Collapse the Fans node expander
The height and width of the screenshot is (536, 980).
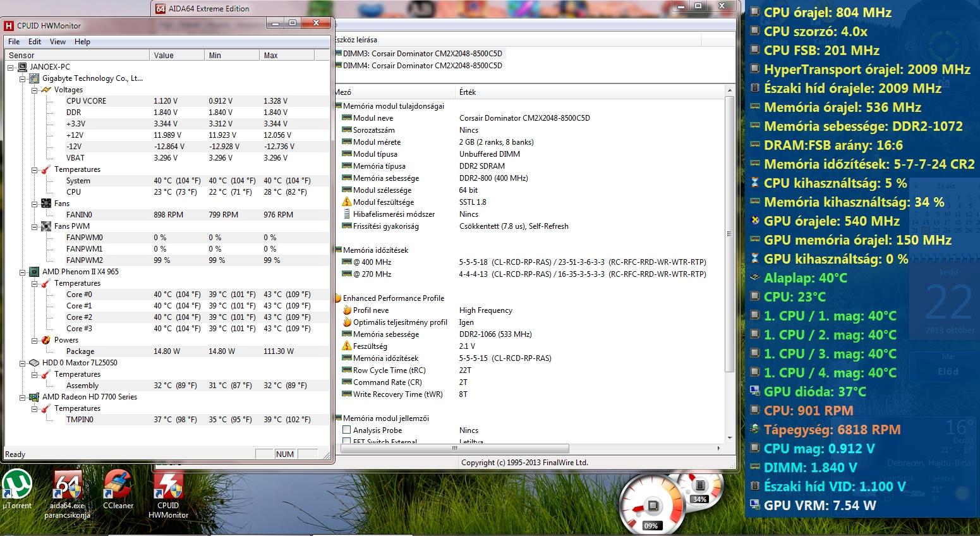click(x=35, y=204)
